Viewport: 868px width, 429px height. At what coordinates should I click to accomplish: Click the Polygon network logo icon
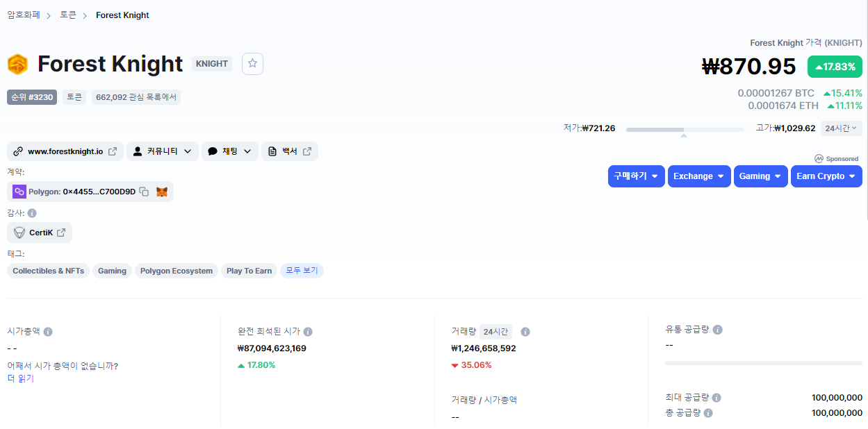click(19, 192)
